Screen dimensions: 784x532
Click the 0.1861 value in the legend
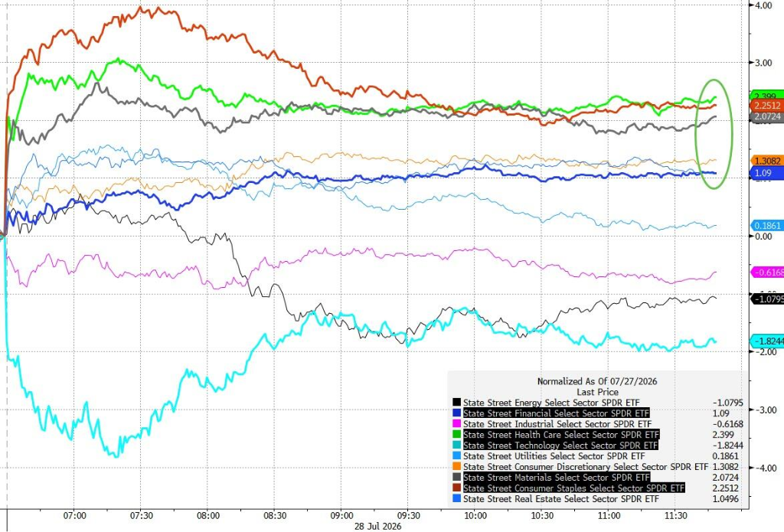[x=726, y=456]
